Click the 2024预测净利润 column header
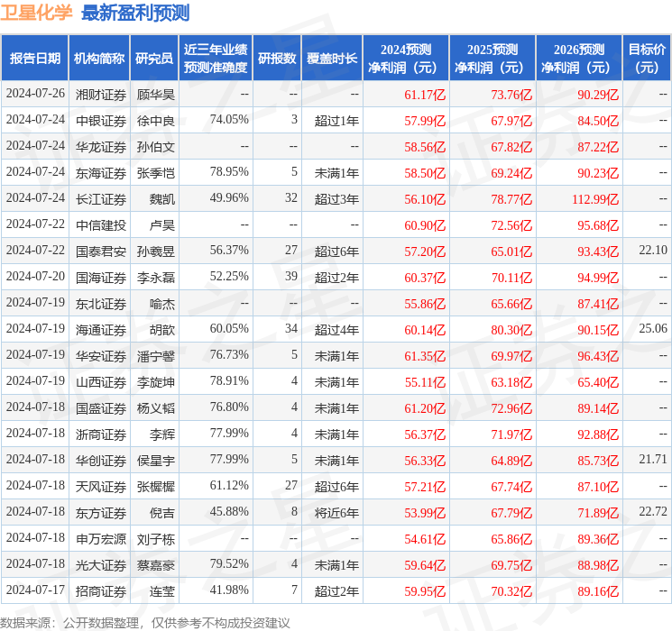 point(406,59)
